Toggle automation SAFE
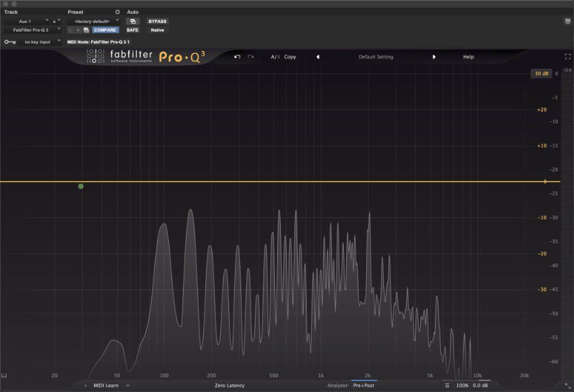The image size is (574, 392). click(x=133, y=30)
